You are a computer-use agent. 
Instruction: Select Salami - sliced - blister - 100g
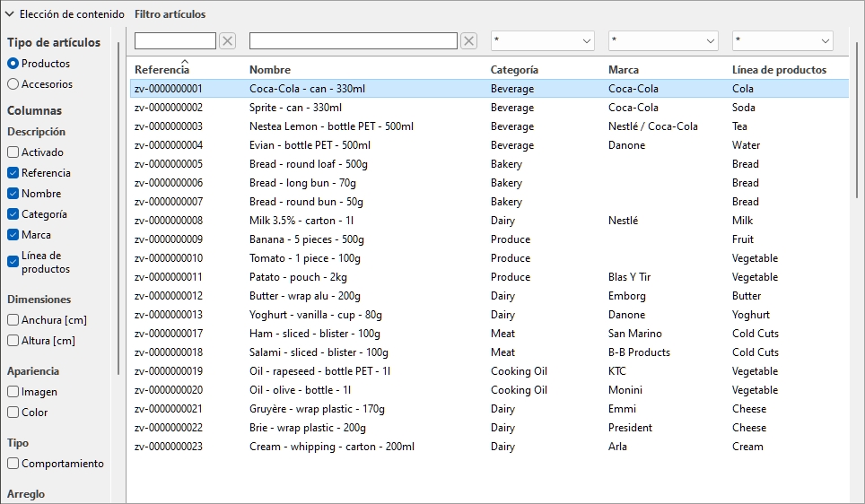point(489,352)
